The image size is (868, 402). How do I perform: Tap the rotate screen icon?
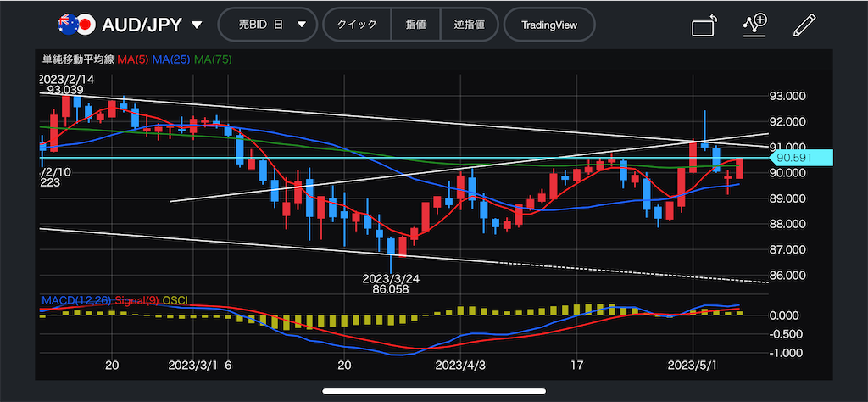[704, 25]
